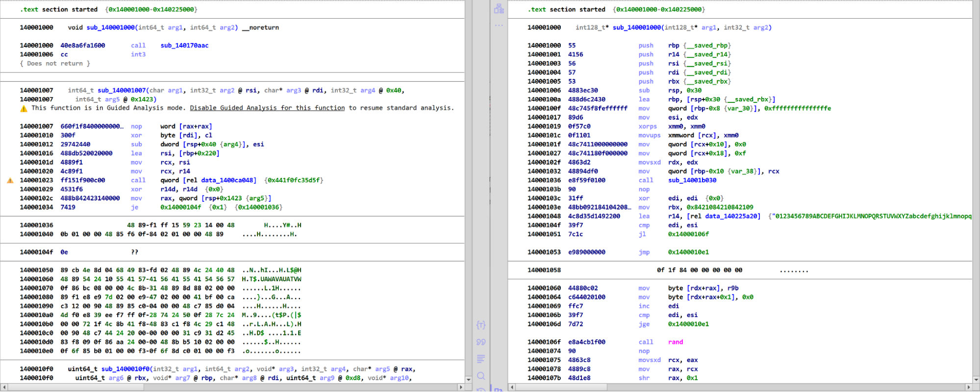Select sub_140001000 in right pane header
Image resolution: width=980 pixels, height=392 pixels.
tap(637, 27)
